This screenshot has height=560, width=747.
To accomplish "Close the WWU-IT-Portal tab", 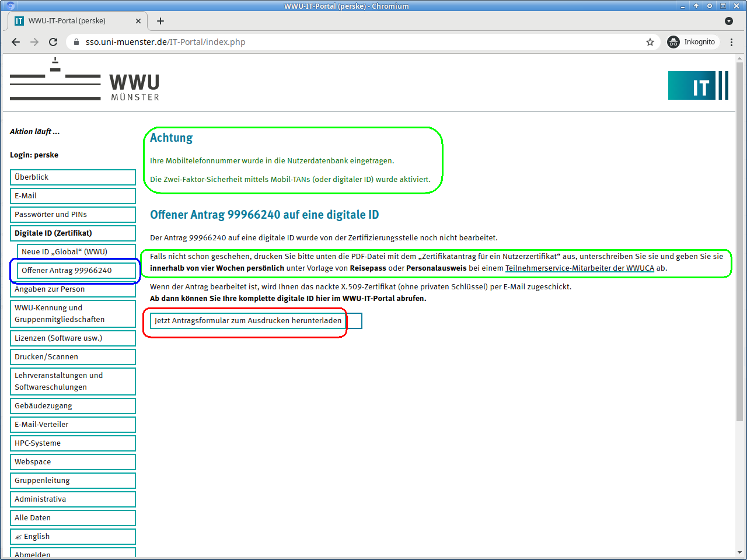I will coord(138,21).
